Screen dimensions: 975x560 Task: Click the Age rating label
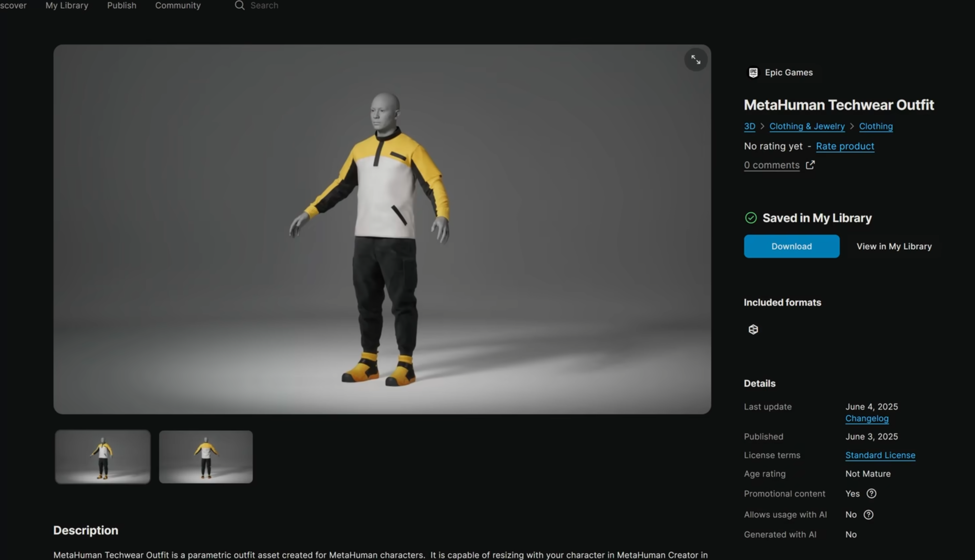point(764,474)
